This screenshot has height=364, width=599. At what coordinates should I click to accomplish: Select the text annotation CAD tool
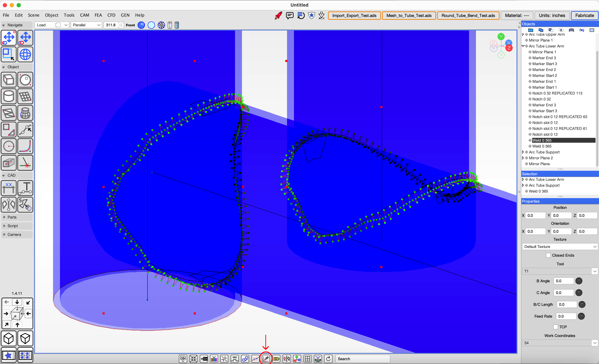point(25,188)
